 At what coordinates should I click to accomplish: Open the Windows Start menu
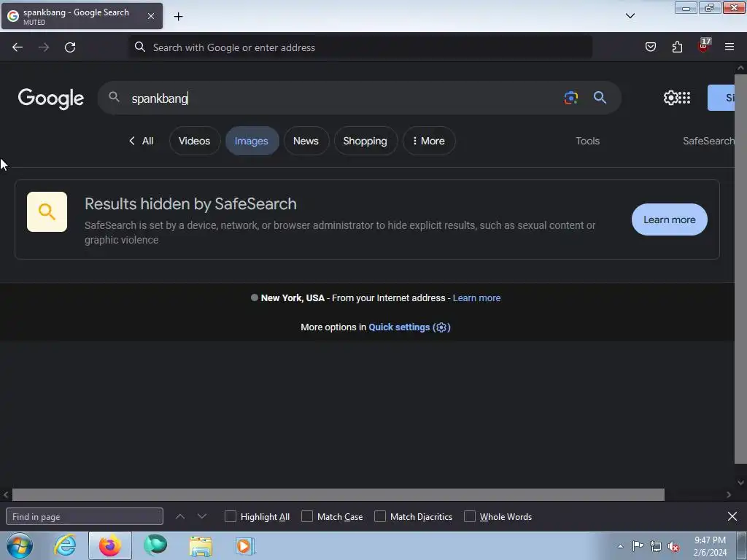coord(20,545)
